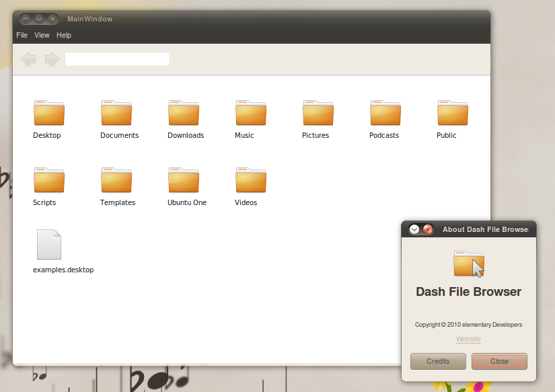Select the Downloads folder icon

point(184,113)
